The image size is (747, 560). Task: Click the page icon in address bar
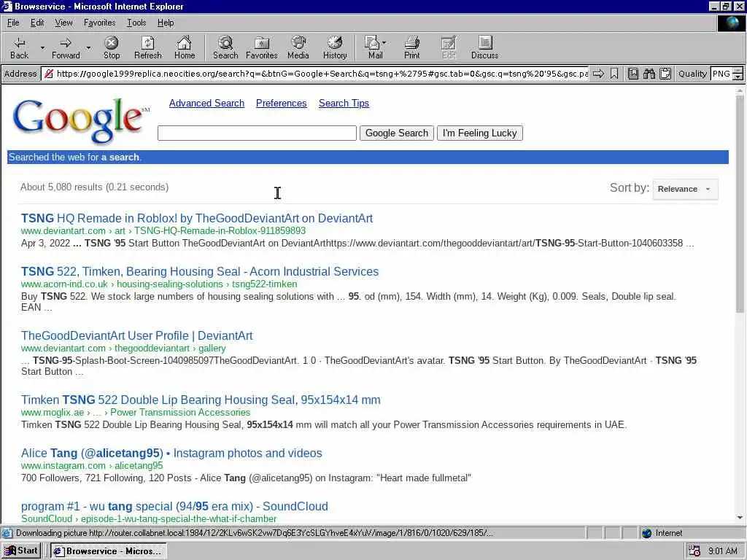[48, 74]
